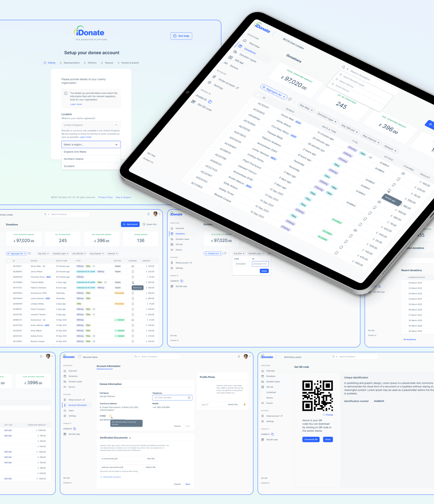Select the Representative step tab
The image size is (434, 504).
click(x=70, y=63)
